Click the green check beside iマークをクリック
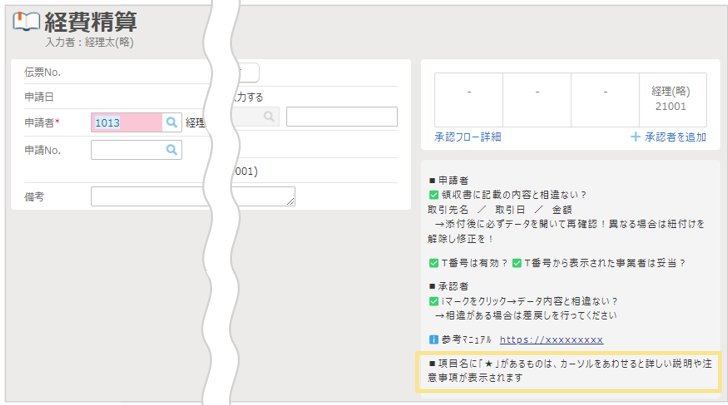728x405 pixels. point(433,301)
